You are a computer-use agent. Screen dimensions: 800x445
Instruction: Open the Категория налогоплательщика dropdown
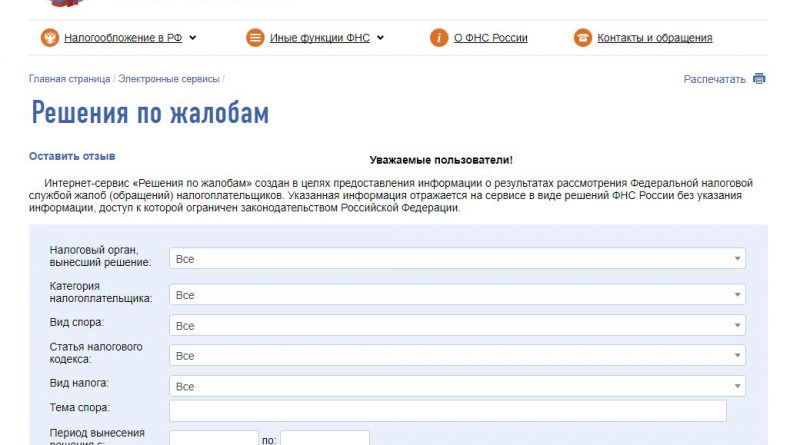[x=457, y=294]
